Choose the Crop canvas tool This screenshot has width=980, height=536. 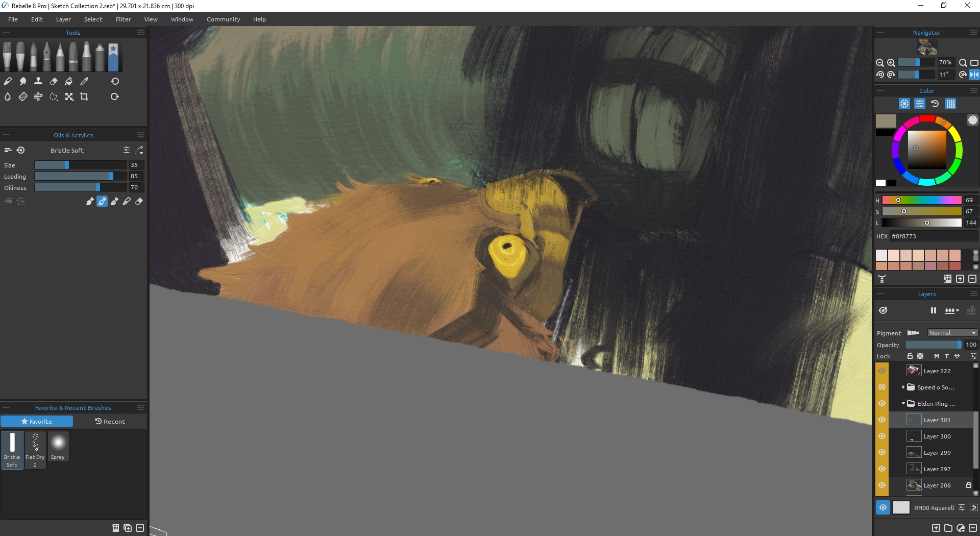[85, 96]
